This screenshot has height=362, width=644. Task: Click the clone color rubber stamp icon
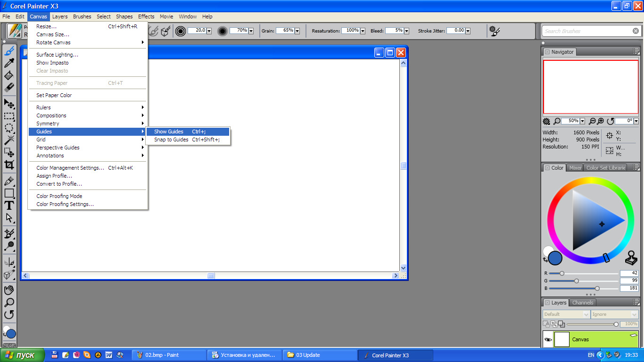tap(631, 258)
